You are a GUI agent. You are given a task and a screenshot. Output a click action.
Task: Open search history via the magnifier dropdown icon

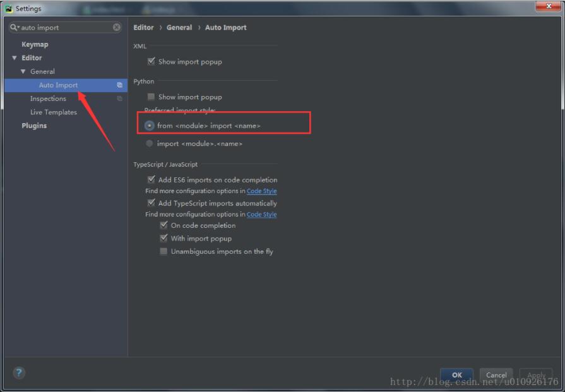[x=13, y=27]
